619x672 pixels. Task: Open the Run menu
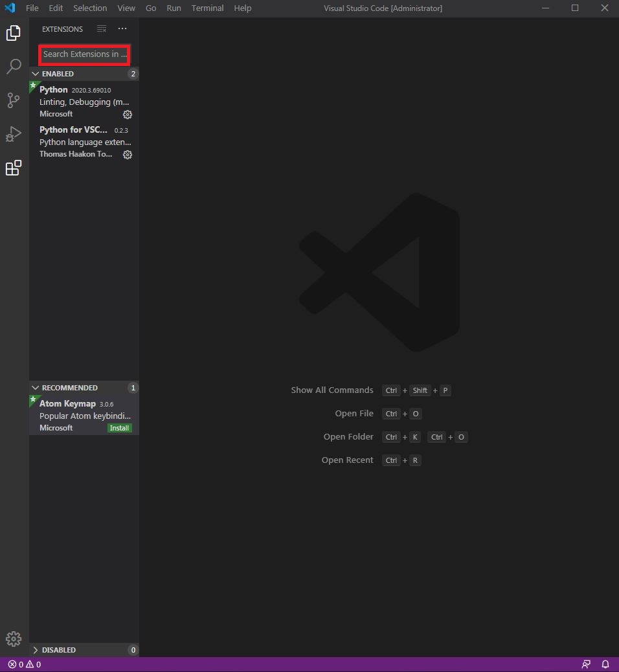(174, 8)
